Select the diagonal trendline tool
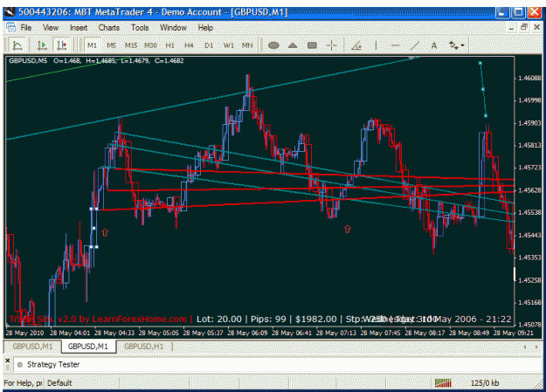Image resolution: width=546 pixels, height=392 pixels. pyautogui.click(x=415, y=45)
